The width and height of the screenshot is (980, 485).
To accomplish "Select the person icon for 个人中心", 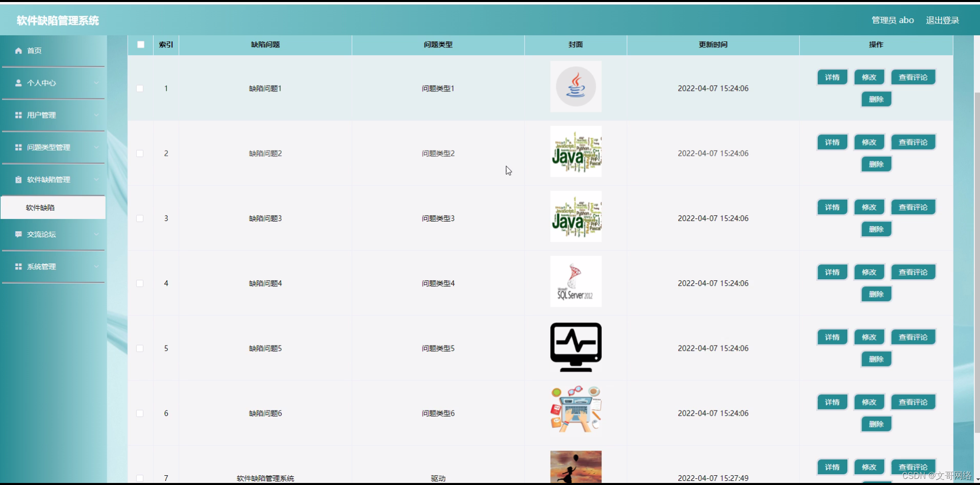I will (18, 83).
